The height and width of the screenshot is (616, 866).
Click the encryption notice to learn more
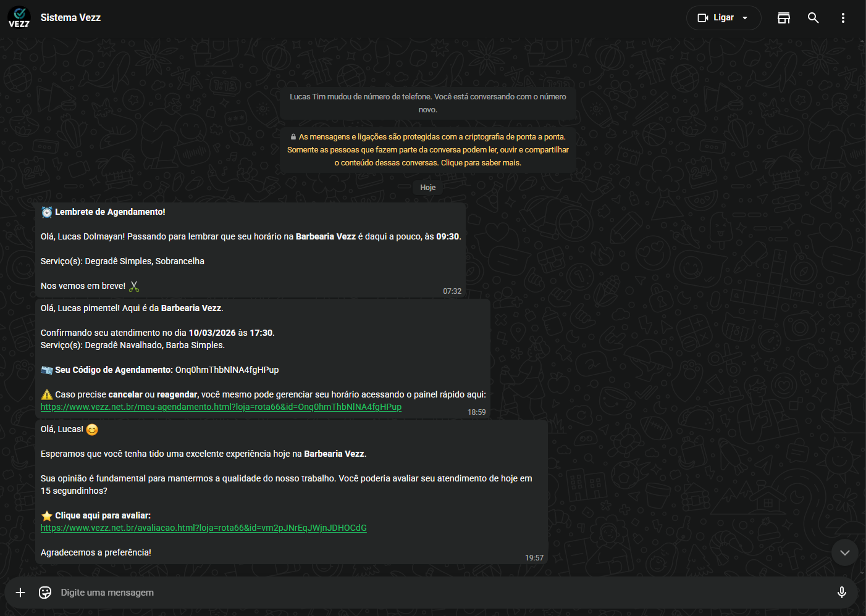pos(427,150)
